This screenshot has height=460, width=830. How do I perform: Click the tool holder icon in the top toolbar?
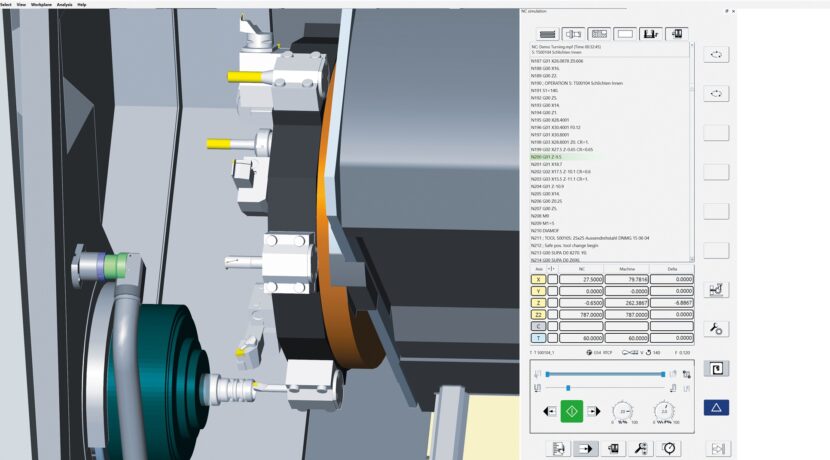click(x=651, y=34)
